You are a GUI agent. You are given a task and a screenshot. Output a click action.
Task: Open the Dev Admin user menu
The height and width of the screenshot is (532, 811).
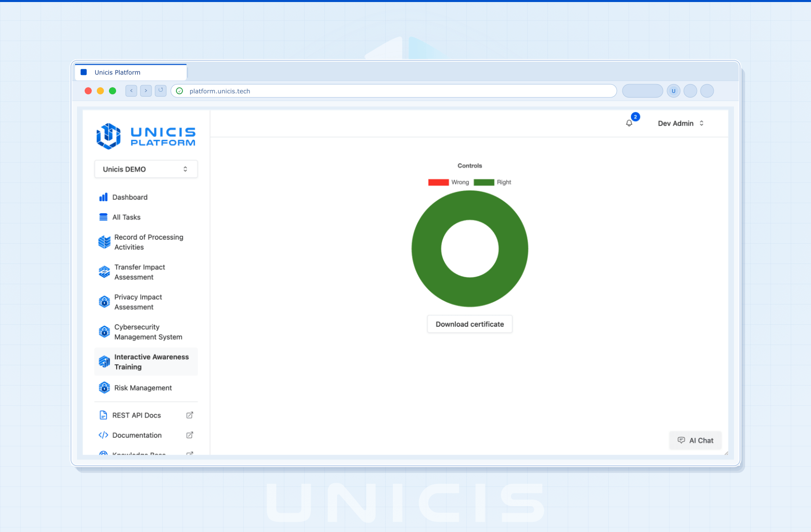pyautogui.click(x=681, y=123)
